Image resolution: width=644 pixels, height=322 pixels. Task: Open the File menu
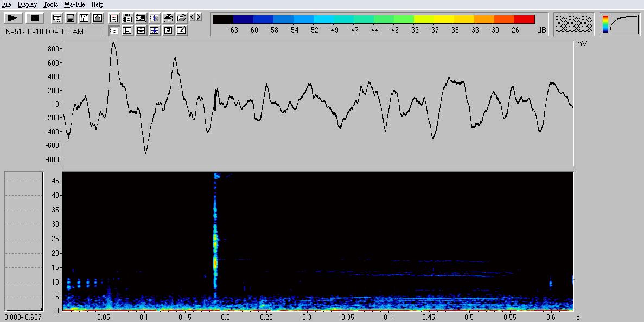click(x=7, y=4)
